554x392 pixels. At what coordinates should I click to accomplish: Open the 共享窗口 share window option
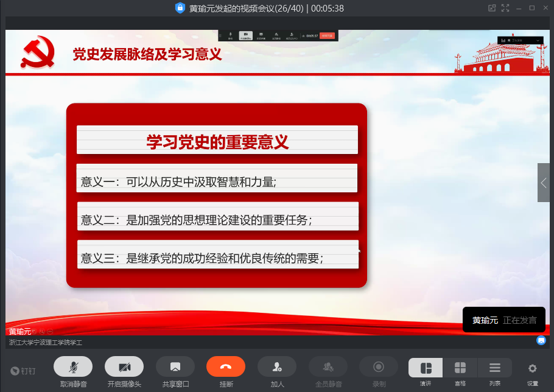(x=175, y=367)
